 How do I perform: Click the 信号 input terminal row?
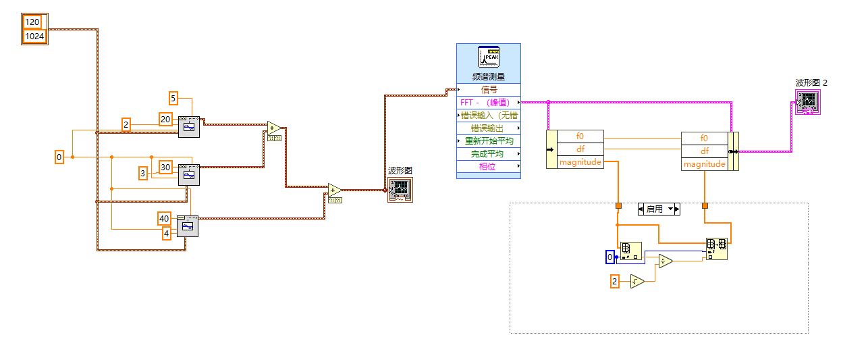[489, 90]
